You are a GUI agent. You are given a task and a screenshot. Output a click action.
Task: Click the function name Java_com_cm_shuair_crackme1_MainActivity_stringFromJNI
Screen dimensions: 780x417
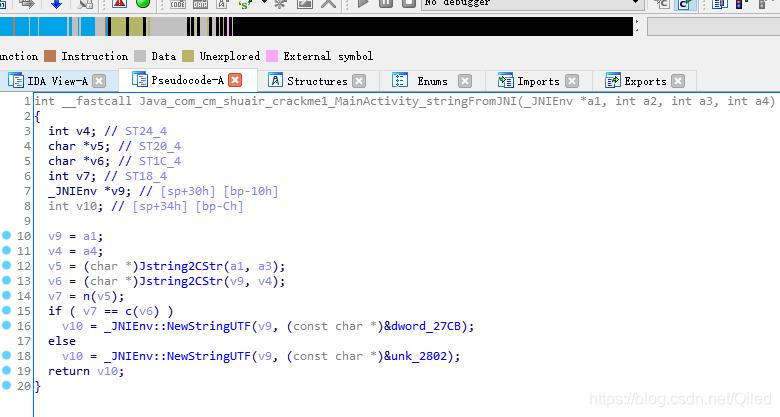[x=328, y=102]
